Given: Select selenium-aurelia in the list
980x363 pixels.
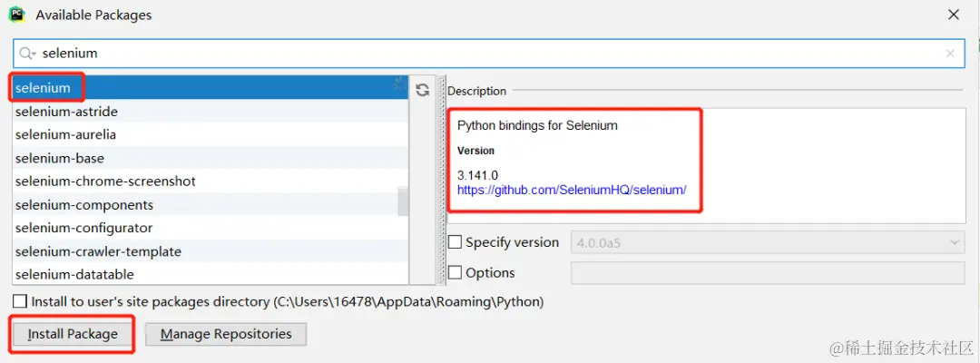Looking at the screenshot, I should click(x=210, y=135).
